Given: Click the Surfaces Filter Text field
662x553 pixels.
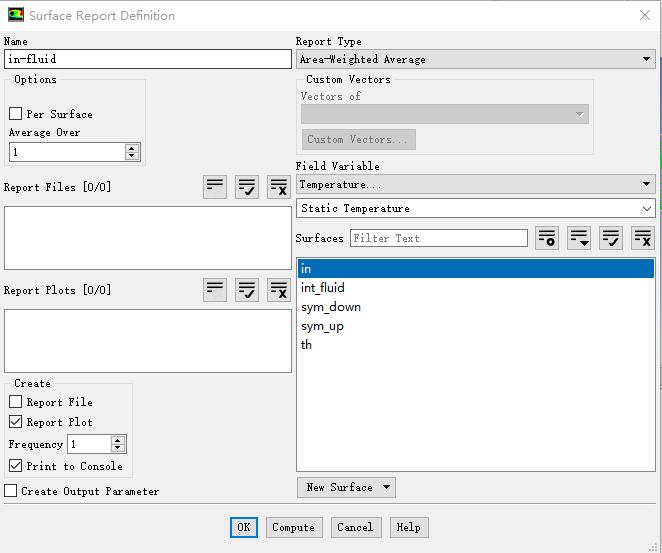Looking at the screenshot, I should pyautogui.click(x=439, y=238).
